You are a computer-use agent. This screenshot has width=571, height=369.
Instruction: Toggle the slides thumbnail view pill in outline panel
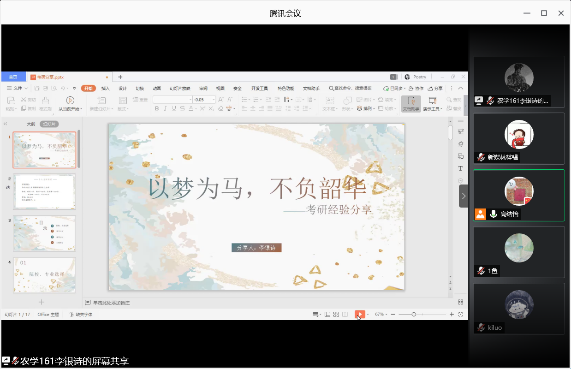click(x=49, y=124)
